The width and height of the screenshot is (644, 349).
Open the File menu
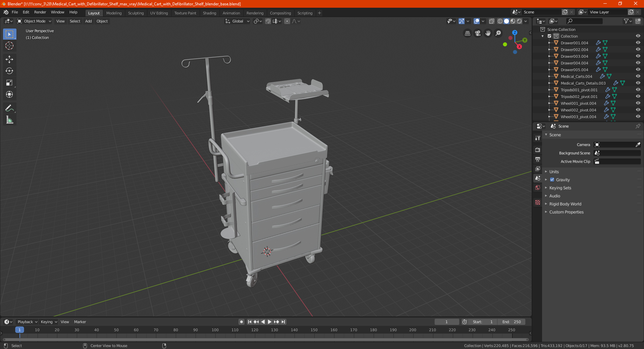tap(15, 12)
